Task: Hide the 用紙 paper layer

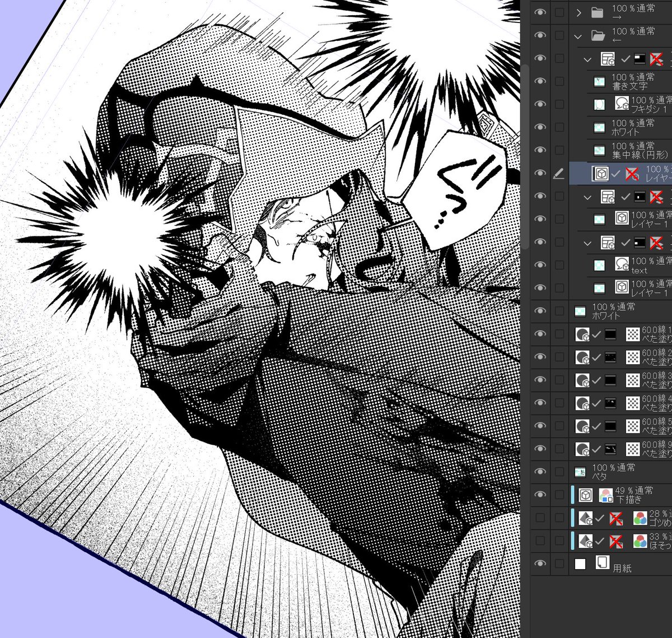Action: (540, 564)
